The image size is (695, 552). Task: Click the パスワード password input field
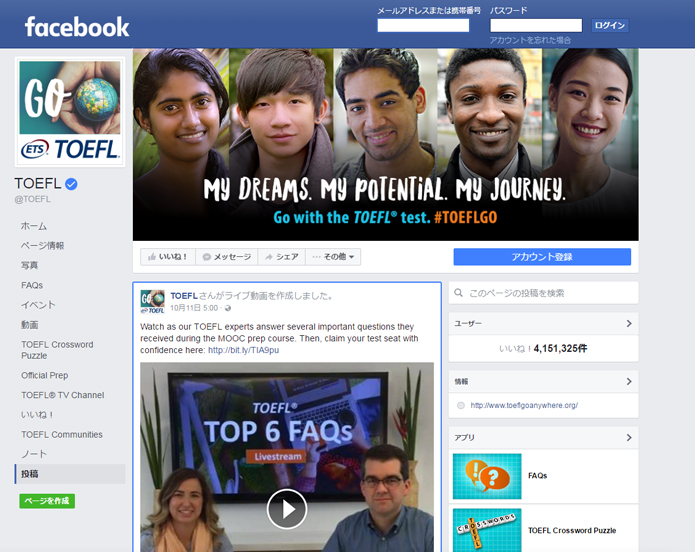[536, 25]
